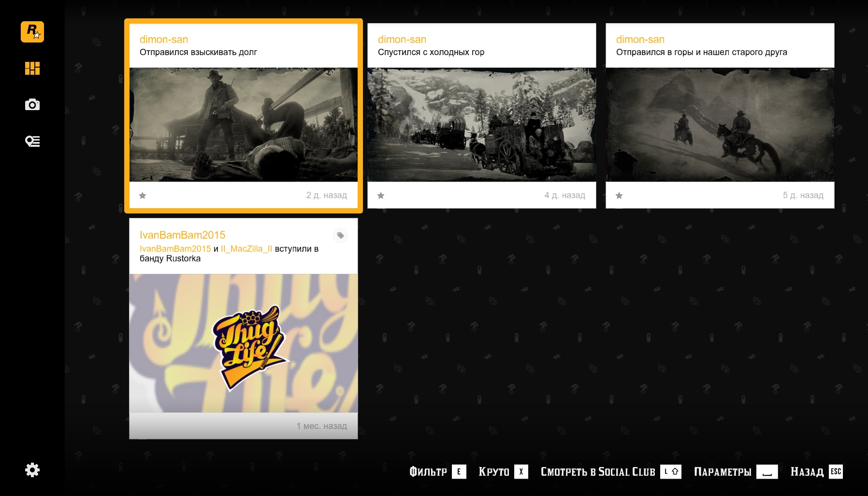Open the Rockstar Games logo home
Image resolution: width=868 pixels, height=496 pixels.
coord(32,32)
